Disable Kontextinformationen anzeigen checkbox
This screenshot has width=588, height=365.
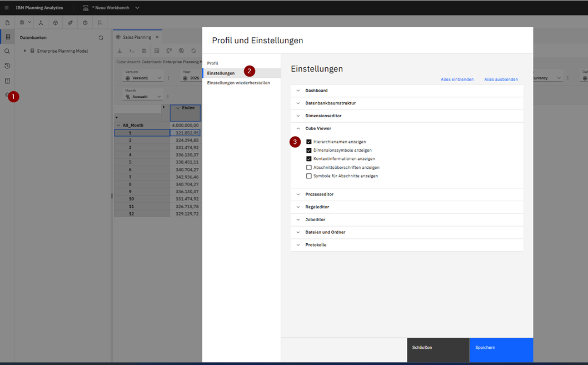pos(309,159)
